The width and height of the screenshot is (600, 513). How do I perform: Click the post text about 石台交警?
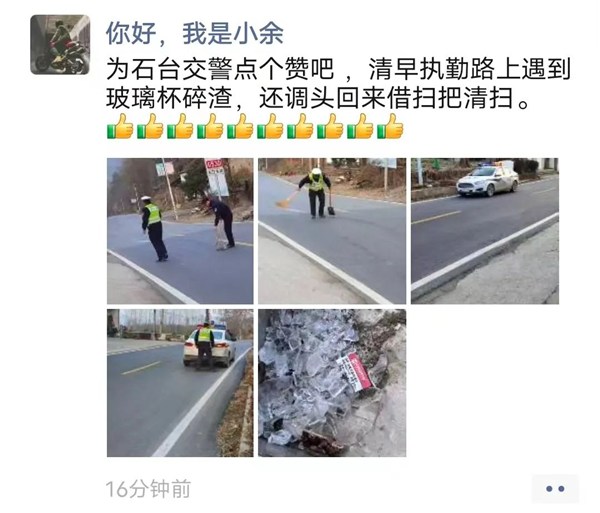pyautogui.click(x=338, y=83)
